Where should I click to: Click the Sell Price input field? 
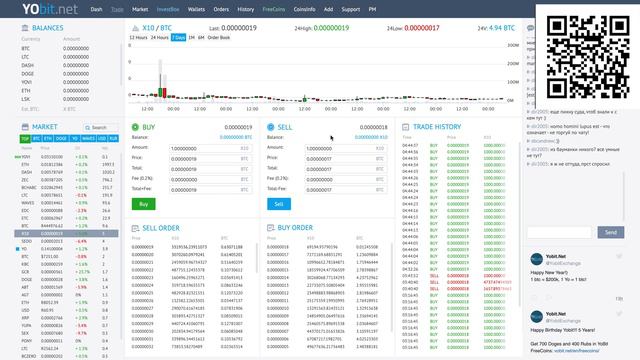click(346, 159)
